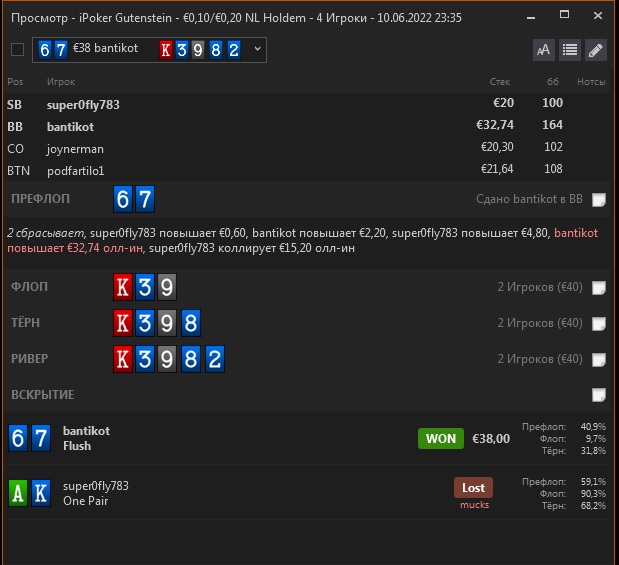The image size is (619, 565).
Task: Click the red K card in the flop row
Action: point(123,287)
